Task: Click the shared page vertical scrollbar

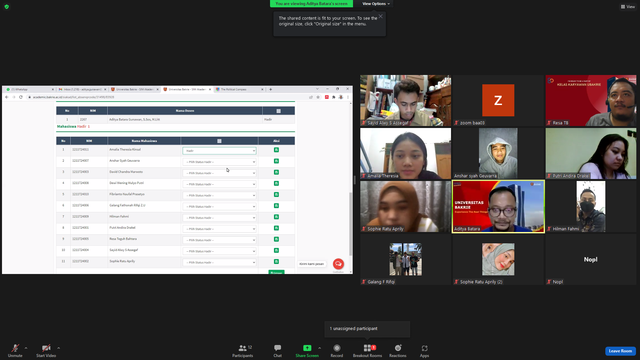Action: click(x=350, y=224)
